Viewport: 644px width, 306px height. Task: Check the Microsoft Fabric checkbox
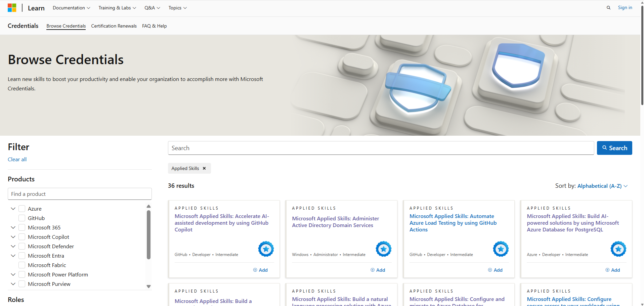(x=22, y=265)
